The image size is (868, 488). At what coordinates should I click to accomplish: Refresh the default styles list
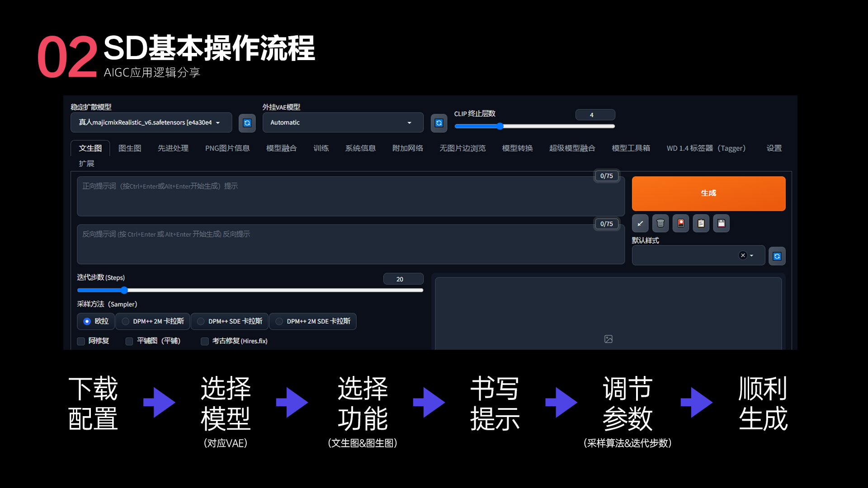click(777, 256)
